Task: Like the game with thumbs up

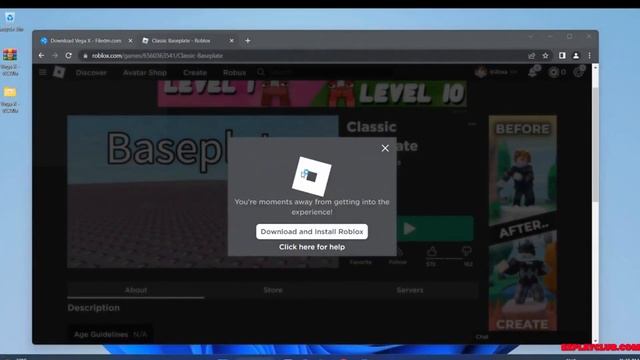Action: pyautogui.click(x=431, y=251)
